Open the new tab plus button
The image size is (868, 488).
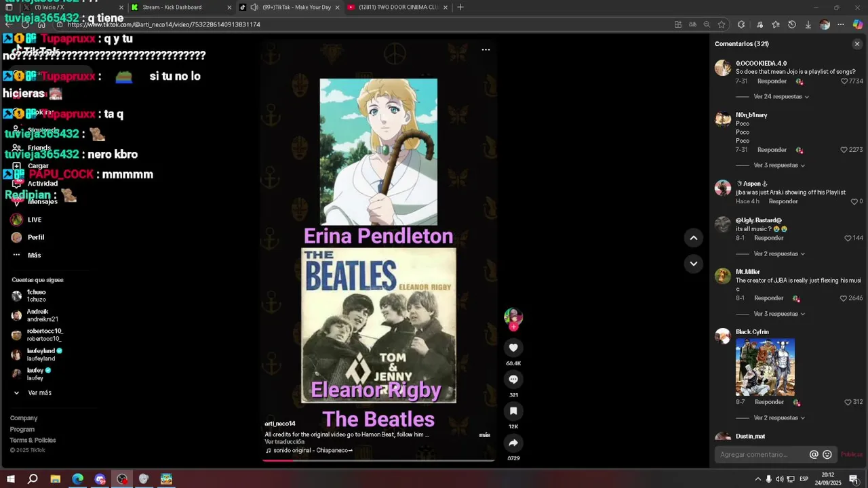460,7
